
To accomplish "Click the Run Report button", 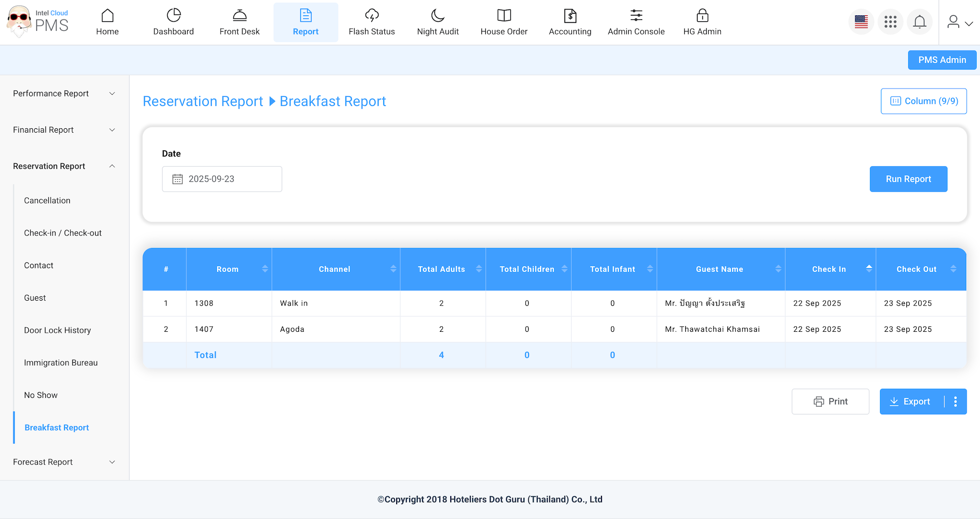I will 908,179.
